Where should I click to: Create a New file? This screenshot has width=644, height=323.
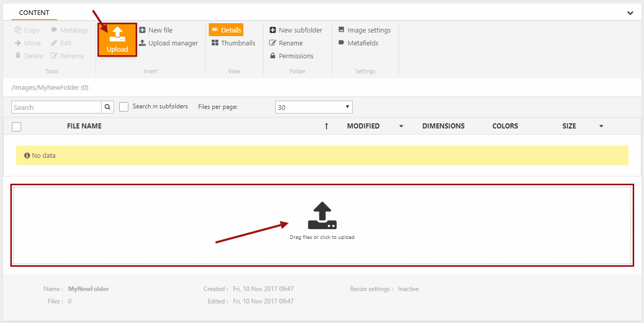(x=156, y=30)
